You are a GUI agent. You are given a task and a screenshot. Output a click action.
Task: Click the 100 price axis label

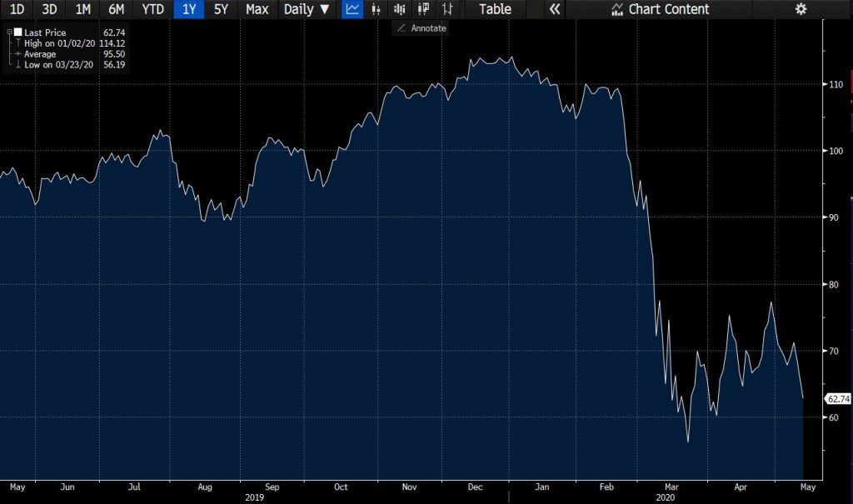pyautogui.click(x=836, y=151)
